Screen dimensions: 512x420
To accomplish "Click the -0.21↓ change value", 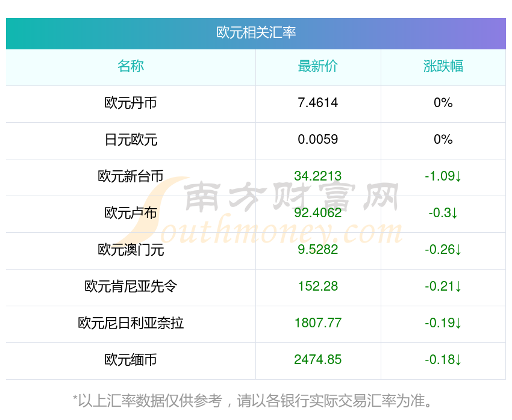I will click(x=443, y=286).
